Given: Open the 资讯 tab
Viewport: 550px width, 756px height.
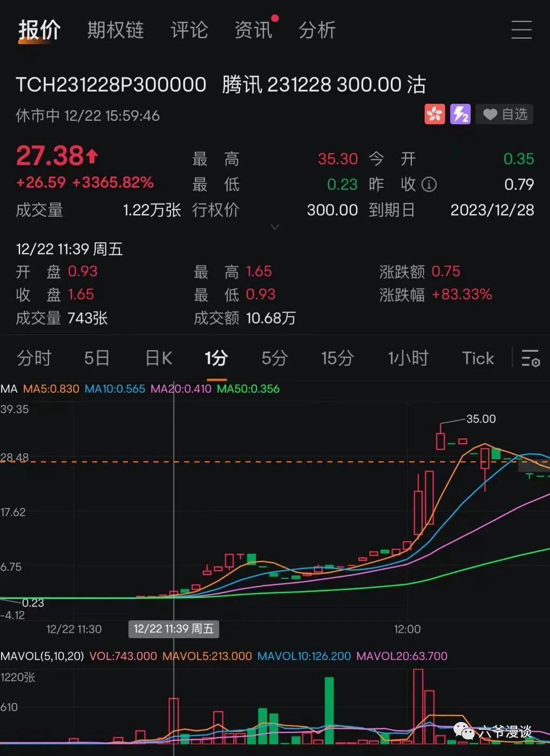Looking at the screenshot, I should [253, 30].
